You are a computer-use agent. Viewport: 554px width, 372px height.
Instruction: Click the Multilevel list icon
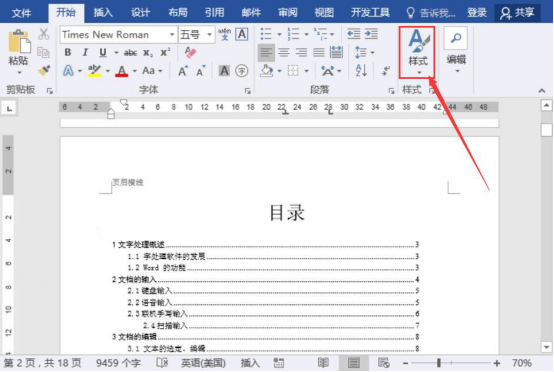[x=320, y=34]
